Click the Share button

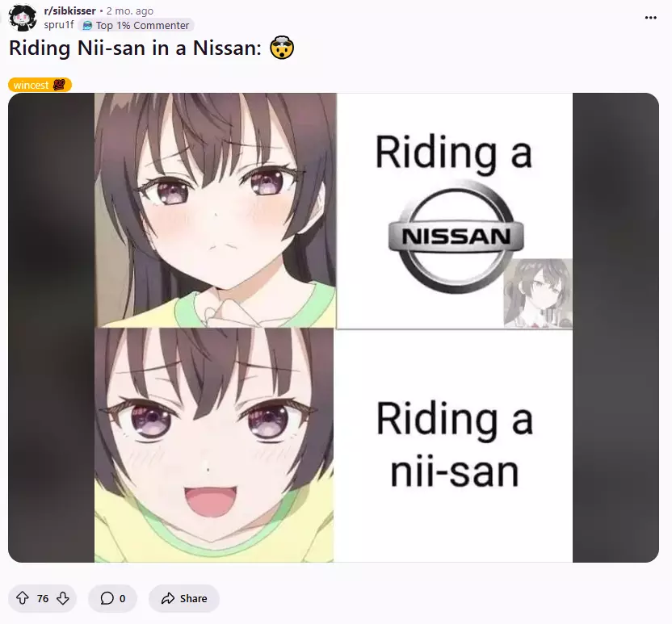click(x=184, y=598)
